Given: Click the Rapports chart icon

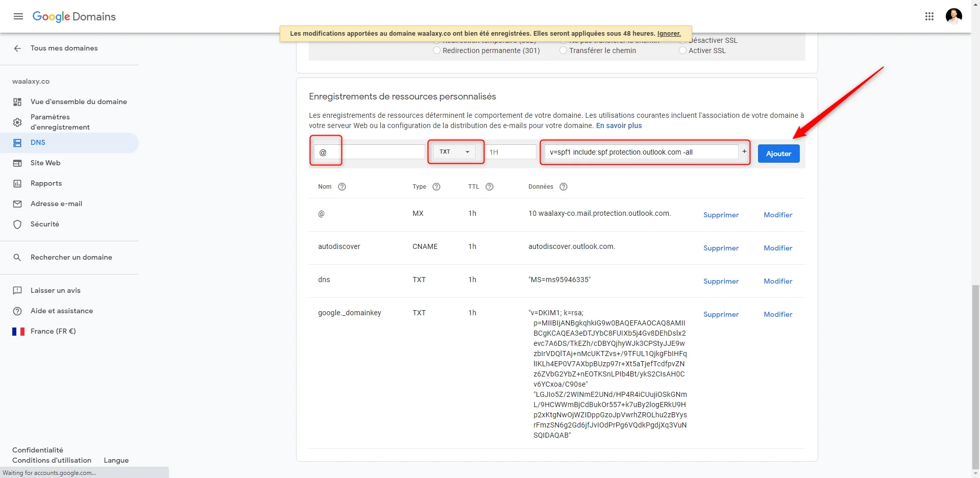Looking at the screenshot, I should pos(17,184).
